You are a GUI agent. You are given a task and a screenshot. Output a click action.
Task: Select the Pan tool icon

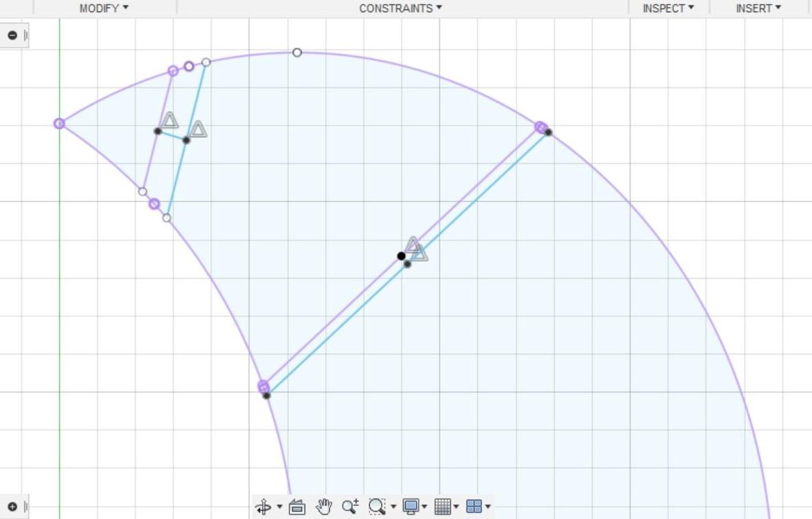tap(322, 506)
